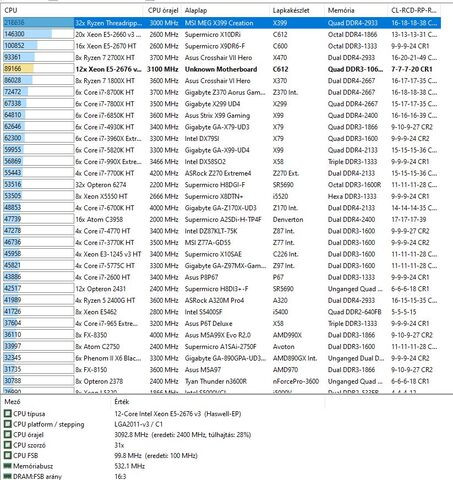
Task: Select the 146300 score bar
Action: click(x=38, y=34)
